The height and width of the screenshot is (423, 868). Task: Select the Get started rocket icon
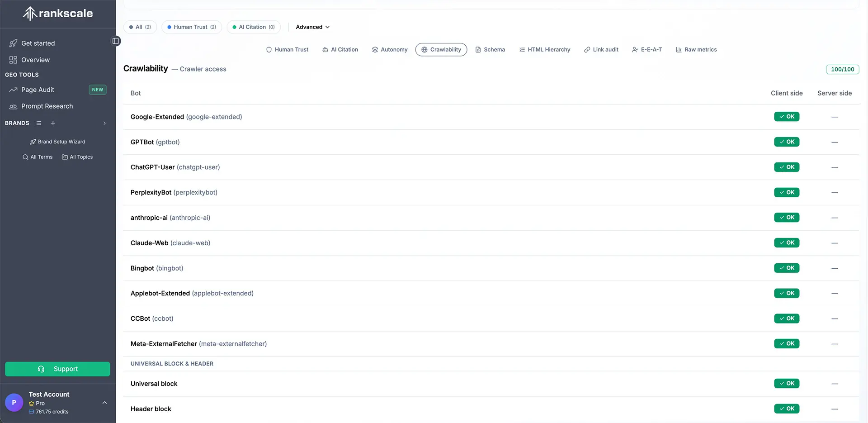point(13,43)
